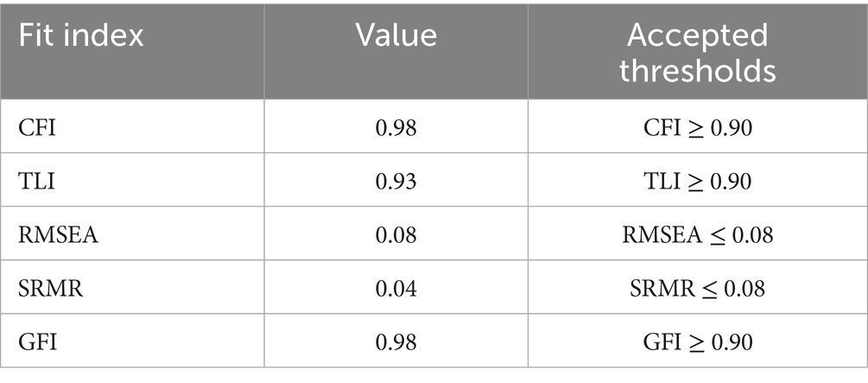The width and height of the screenshot is (868, 383).
Task: Select the 'GFI ≥ 0.90' threshold cell
Action: coord(697,342)
